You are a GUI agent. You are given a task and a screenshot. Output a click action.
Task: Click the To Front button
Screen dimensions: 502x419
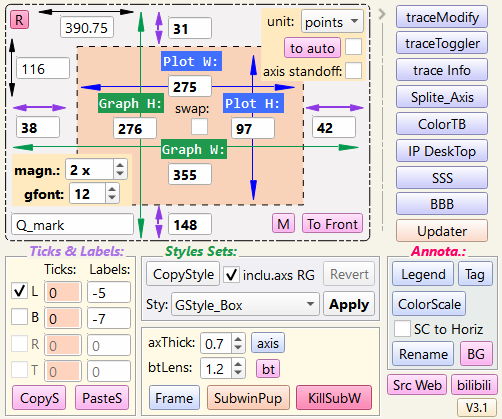(x=332, y=223)
